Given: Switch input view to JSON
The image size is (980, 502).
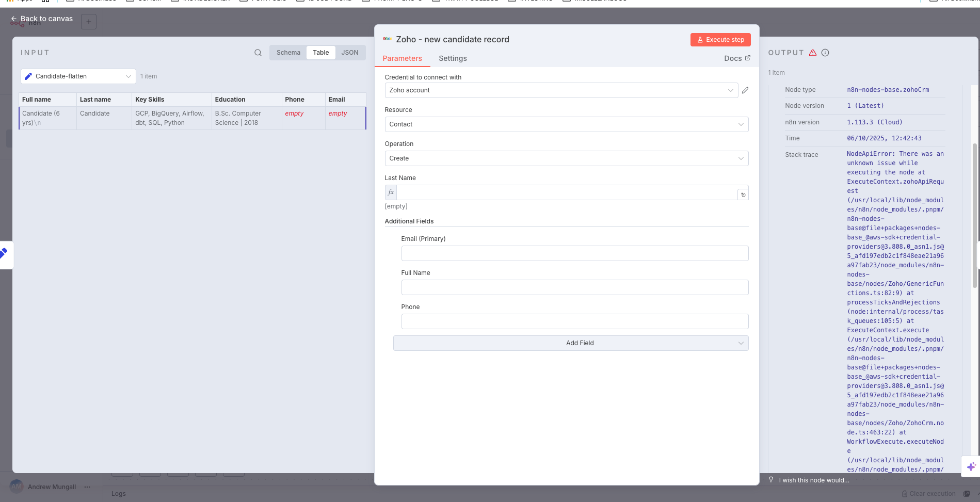Looking at the screenshot, I should pyautogui.click(x=350, y=53).
